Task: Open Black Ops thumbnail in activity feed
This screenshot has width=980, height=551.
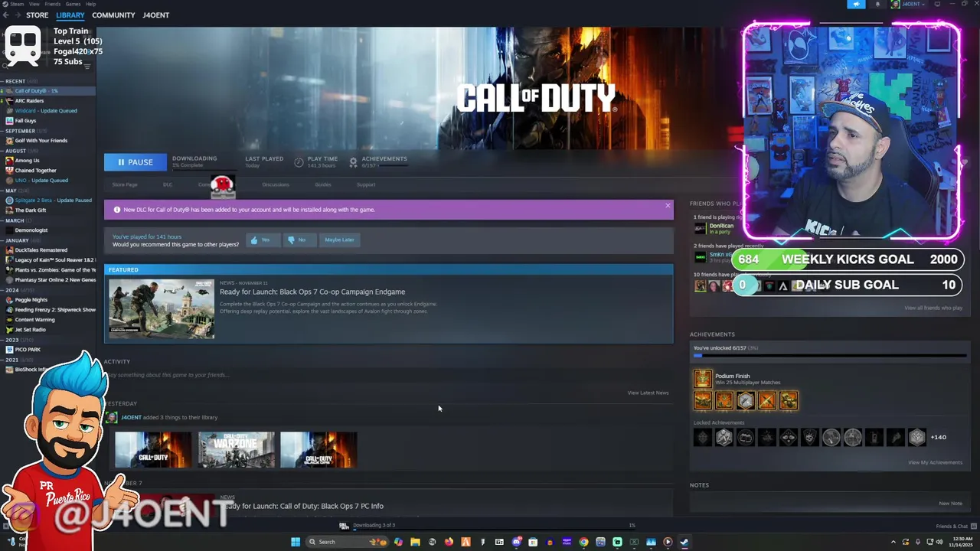Action: click(318, 450)
